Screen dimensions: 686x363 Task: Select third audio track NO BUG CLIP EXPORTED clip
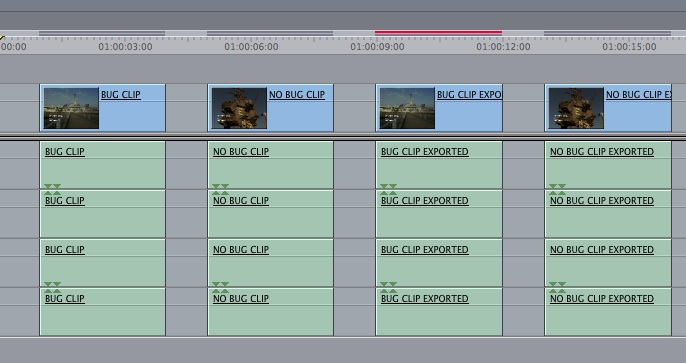click(608, 263)
